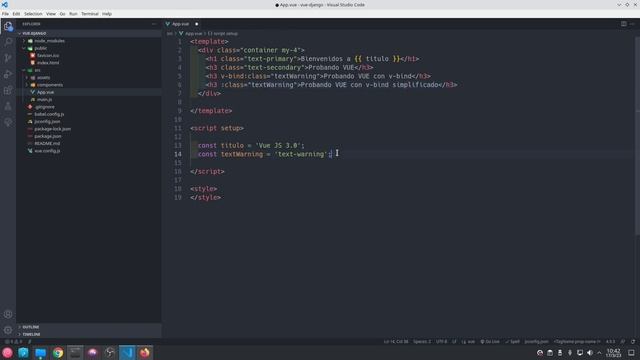Image resolution: width=640 pixels, height=360 pixels.
Task: Close the unsaved App.vue tab dot
Action: [x=197, y=24]
